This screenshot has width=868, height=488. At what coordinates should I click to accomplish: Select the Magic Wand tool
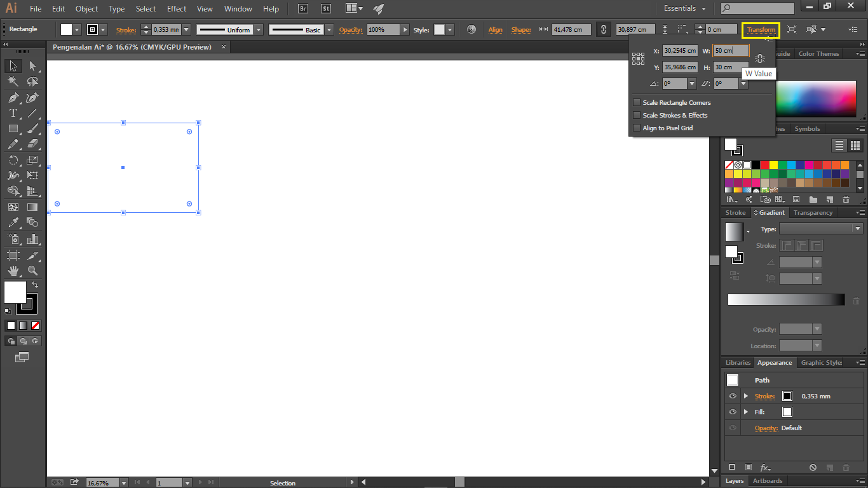13,81
